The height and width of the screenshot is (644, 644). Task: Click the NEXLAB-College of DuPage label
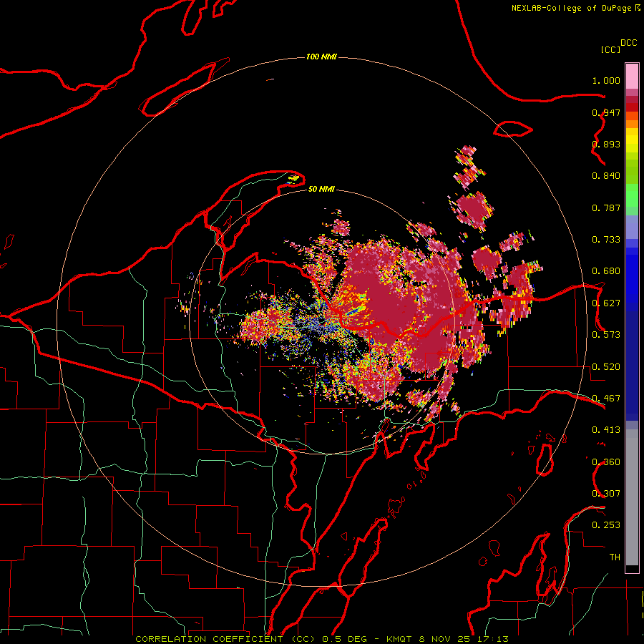pyautogui.click(x=575, y=8)
